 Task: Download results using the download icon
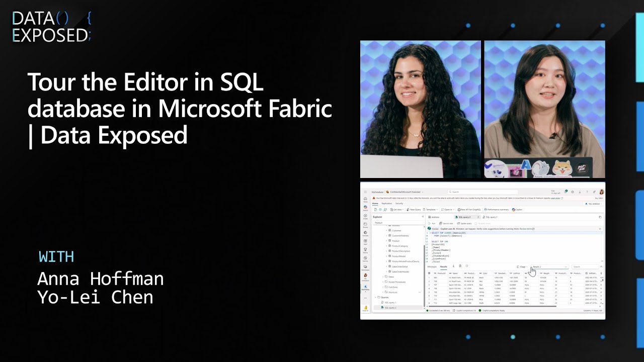point(453,266)
